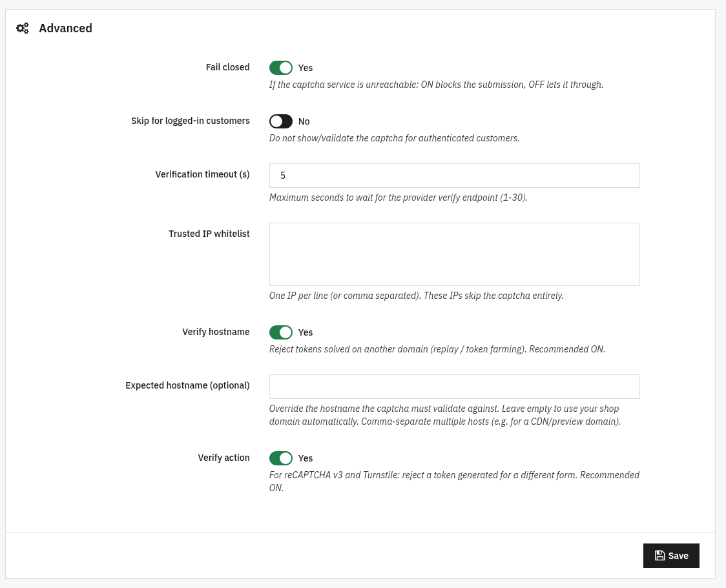This screenshot has height=588, width=726.
Task: Turn off the Fail closed toggle
Action: [281, 68]
